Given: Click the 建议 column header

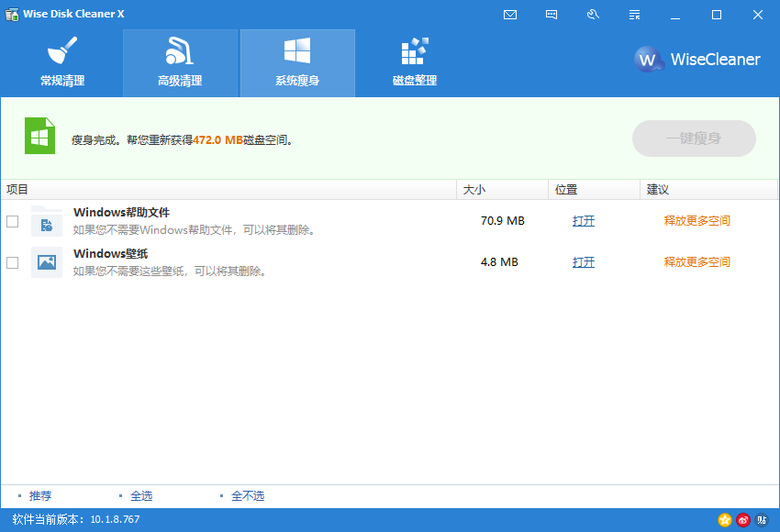Looking at the screenshot, I should (x=708, y=190).
